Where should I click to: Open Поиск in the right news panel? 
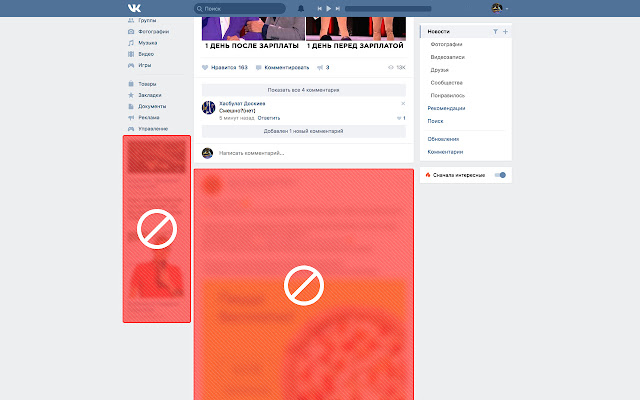[x=435, y=121]
